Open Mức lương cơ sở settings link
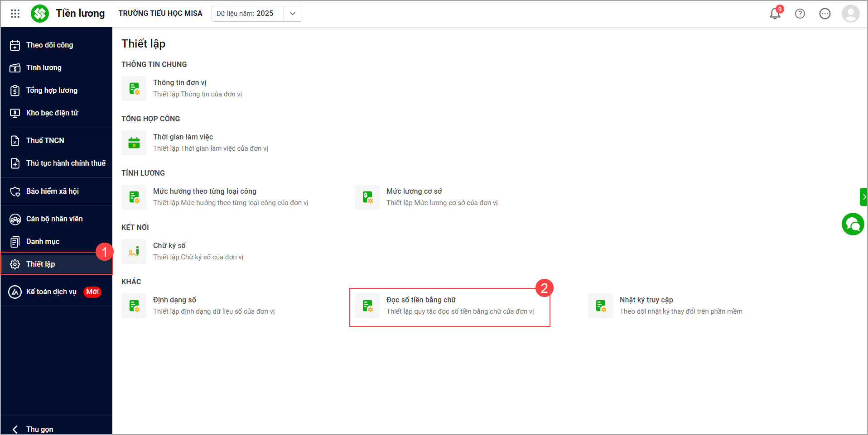 tap(414, 191)
